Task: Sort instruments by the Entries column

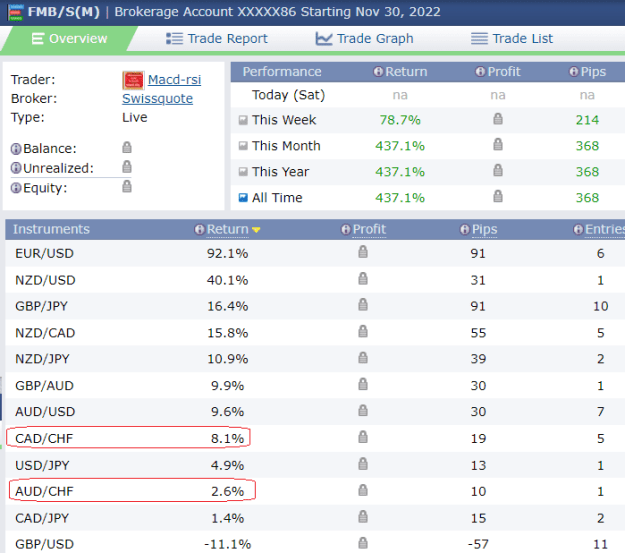Action: click(605, 229)
